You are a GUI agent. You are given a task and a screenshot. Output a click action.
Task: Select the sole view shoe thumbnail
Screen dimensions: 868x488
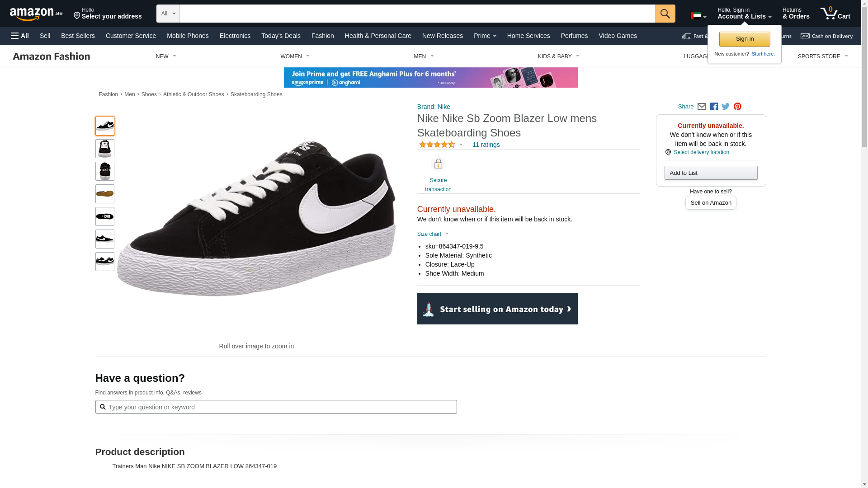click(105, 194)
